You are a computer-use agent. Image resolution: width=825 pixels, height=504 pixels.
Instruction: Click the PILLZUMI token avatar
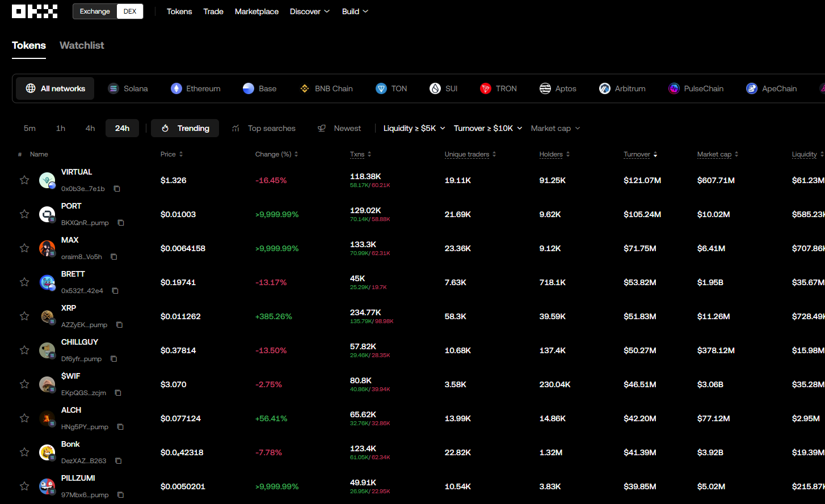[x=47, y=486]
